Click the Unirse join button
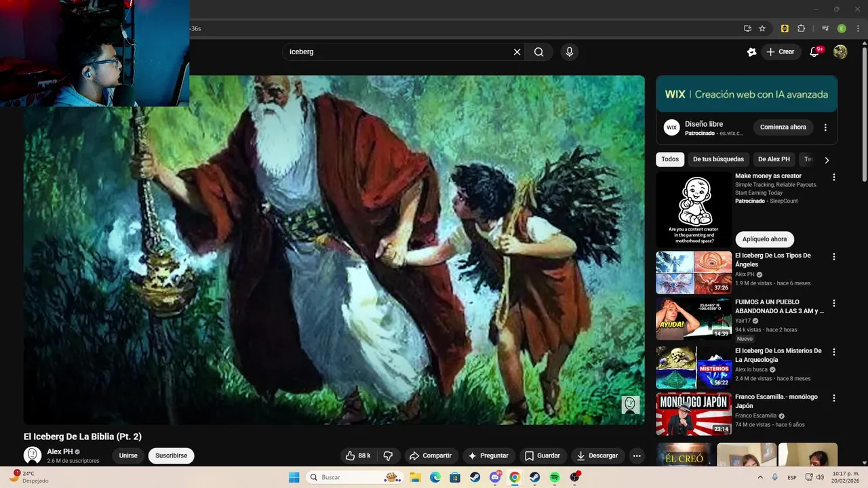 pyautogui.click(x=128, y=455)
